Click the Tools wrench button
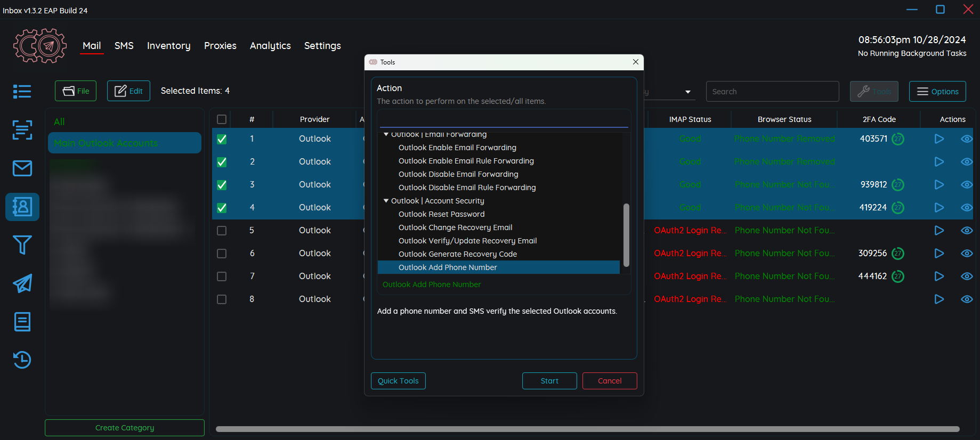 874,92
